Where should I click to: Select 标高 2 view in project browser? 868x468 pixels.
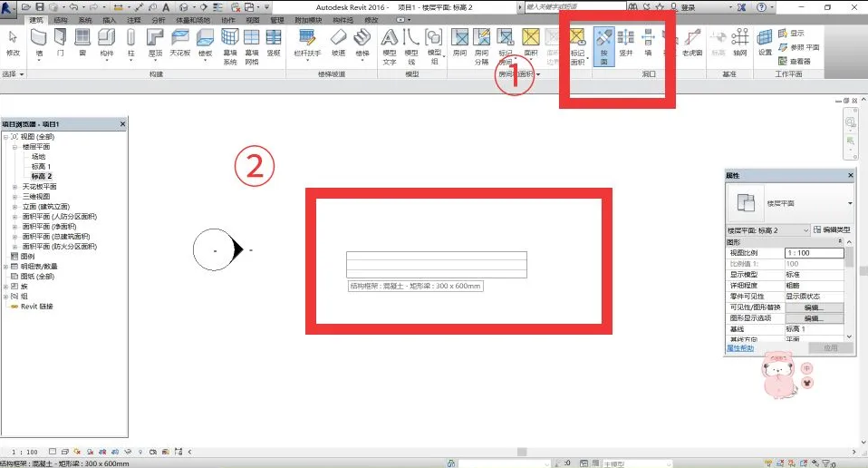coord(41,176)
